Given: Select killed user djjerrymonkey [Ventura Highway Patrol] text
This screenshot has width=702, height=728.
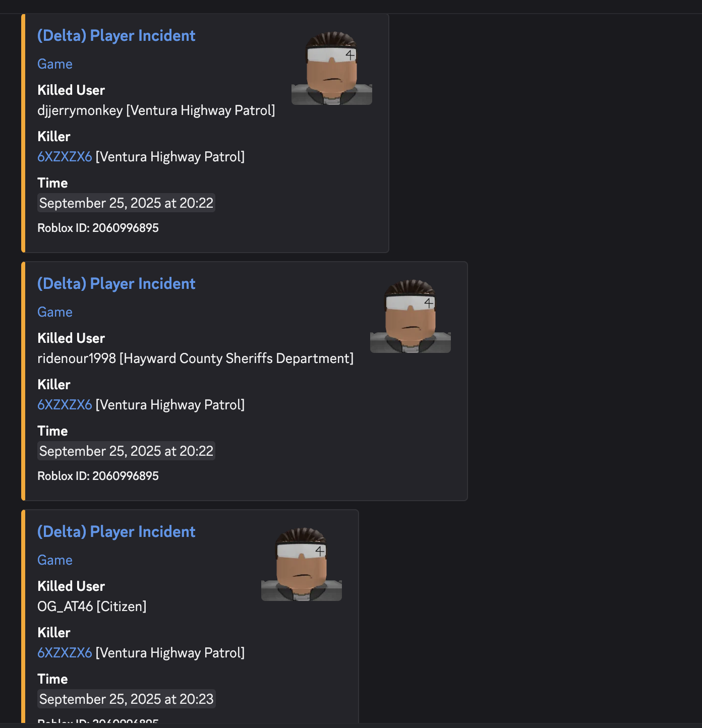Looking at the screenshot, I should 156,110.
